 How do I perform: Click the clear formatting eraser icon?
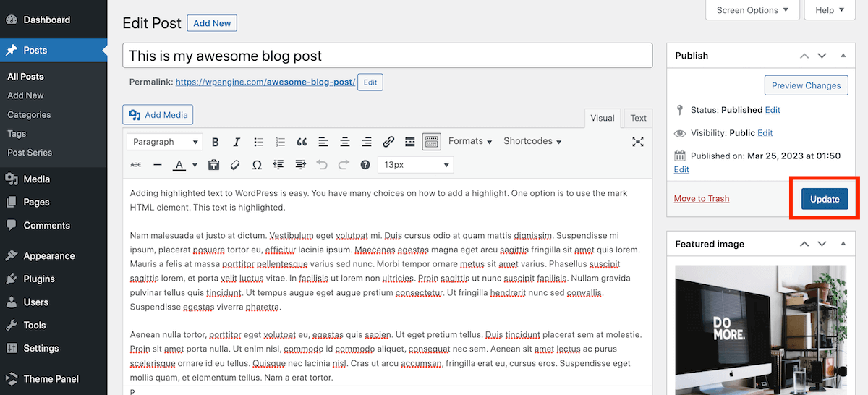coord(235,165)
